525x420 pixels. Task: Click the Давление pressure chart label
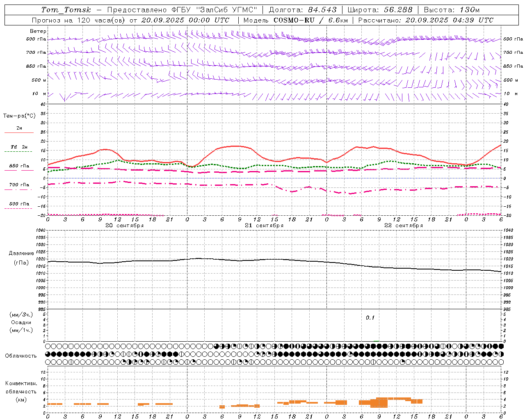[x=21, y=253]
